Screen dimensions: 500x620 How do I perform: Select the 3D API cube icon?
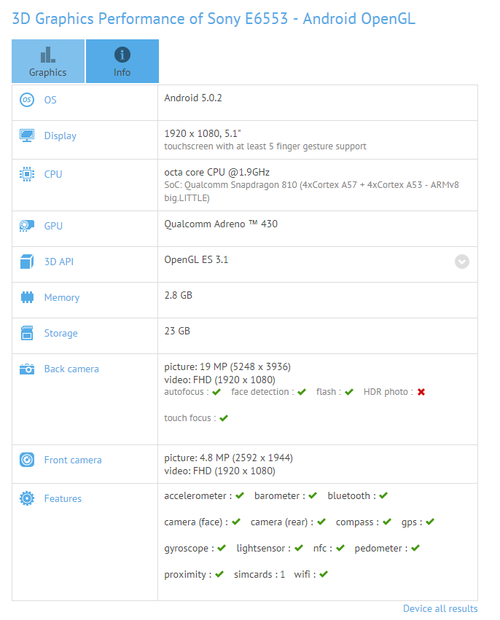(x=27, y=261)
